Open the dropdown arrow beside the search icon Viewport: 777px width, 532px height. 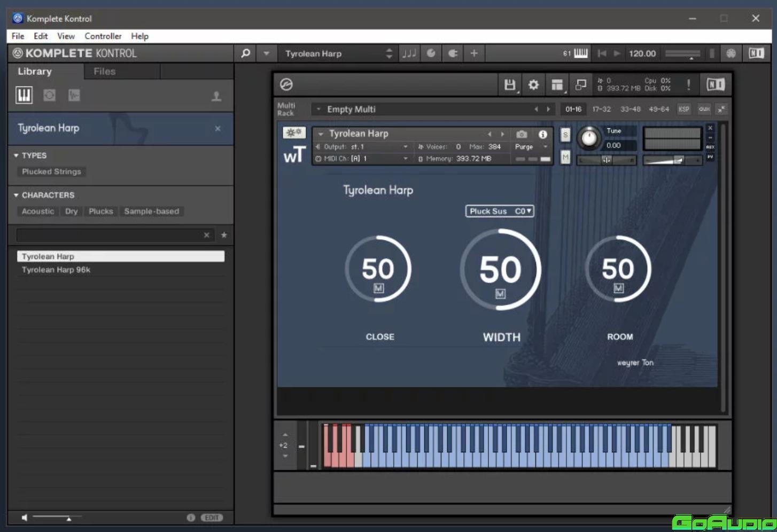(266, 53)
